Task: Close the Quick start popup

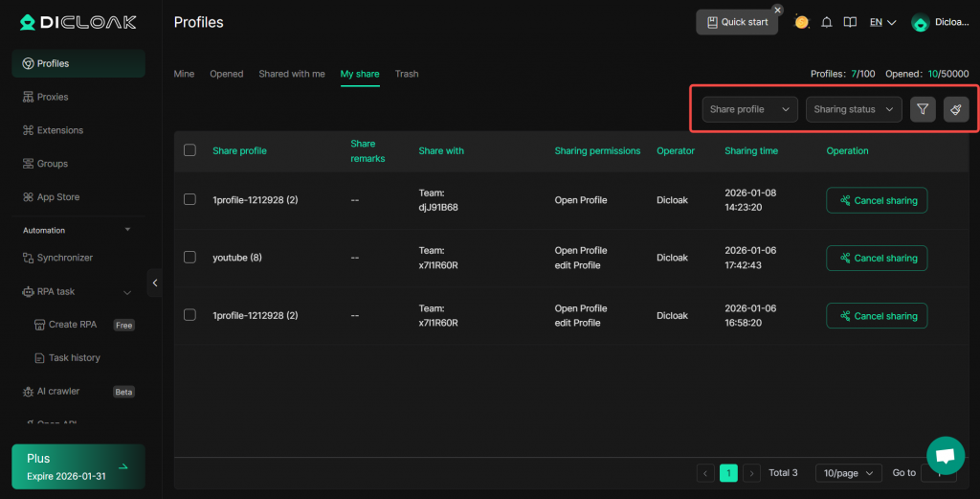Action: [x=777, y=10]
